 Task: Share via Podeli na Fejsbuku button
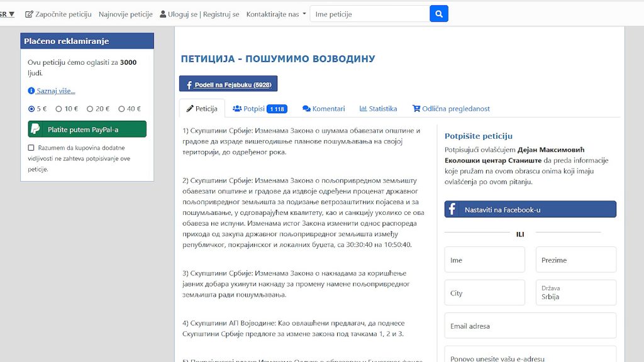click(228, 84)
